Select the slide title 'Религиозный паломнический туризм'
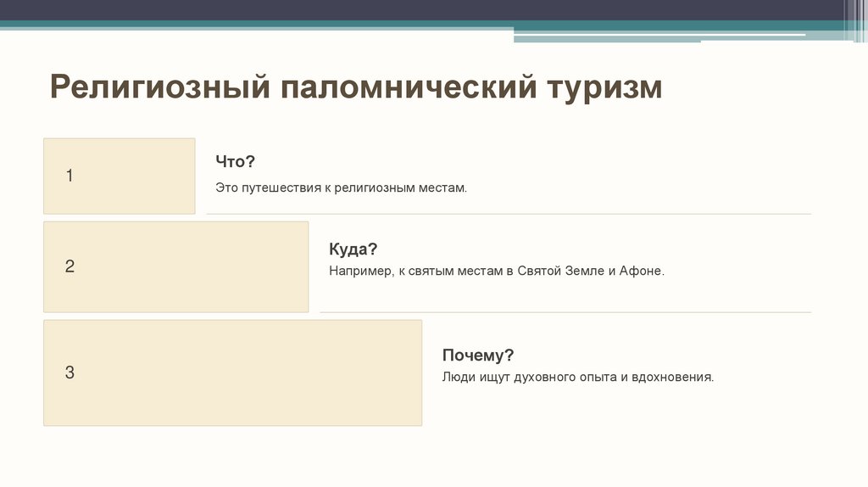 356,87
